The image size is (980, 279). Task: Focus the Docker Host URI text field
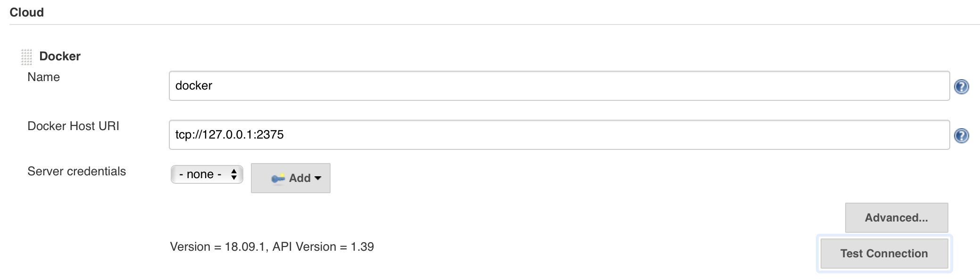click(559, 135)
